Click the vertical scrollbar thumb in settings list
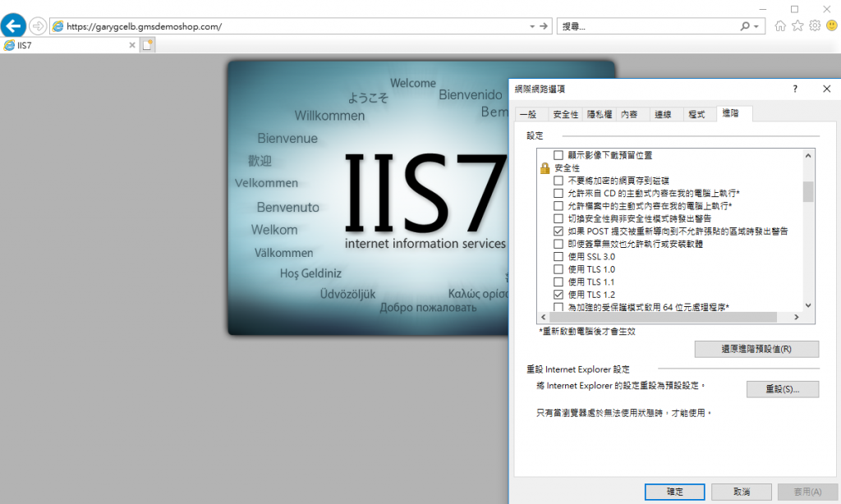Image resolution: width=841 pixels, height=504 pixels. [808, 191]
